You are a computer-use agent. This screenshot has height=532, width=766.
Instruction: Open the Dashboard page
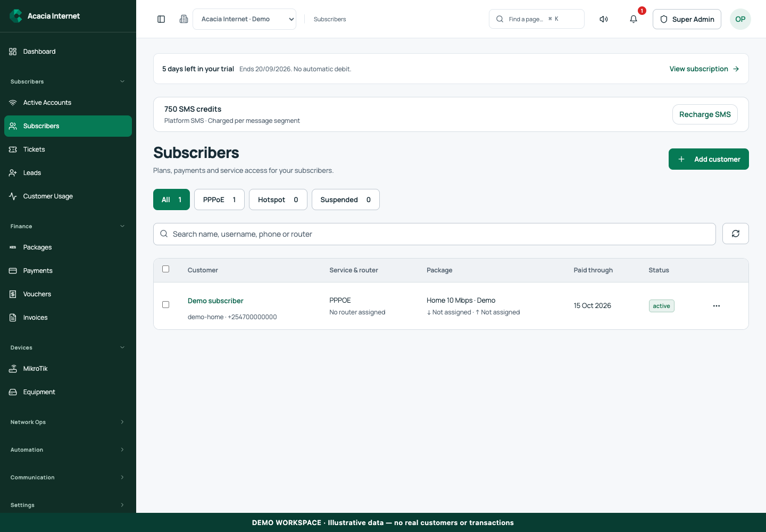(68, 52)
